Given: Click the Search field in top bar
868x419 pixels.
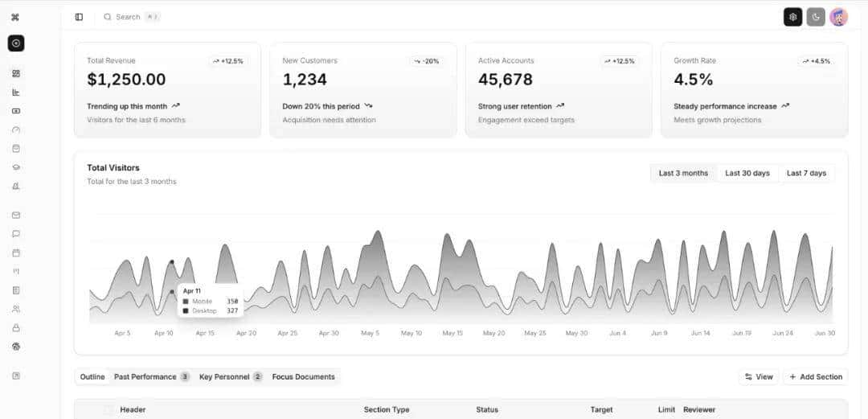Looking at the screenshot, I should pos(133,17).
